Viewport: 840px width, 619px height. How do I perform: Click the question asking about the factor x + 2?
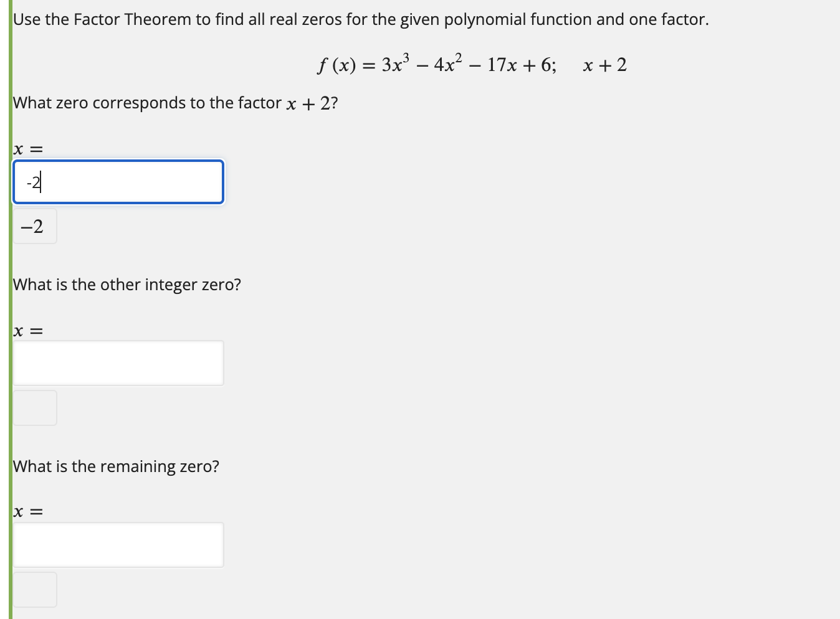(175, 103)
